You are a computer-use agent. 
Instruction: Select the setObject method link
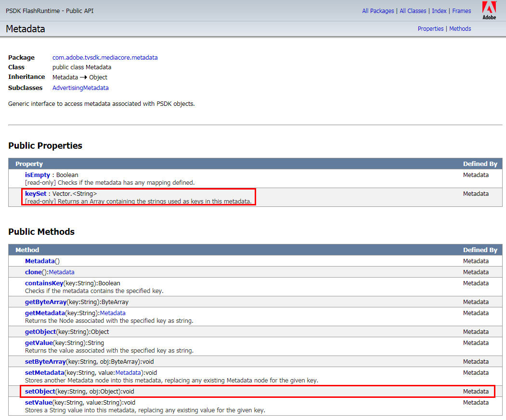tap(40, 392)
